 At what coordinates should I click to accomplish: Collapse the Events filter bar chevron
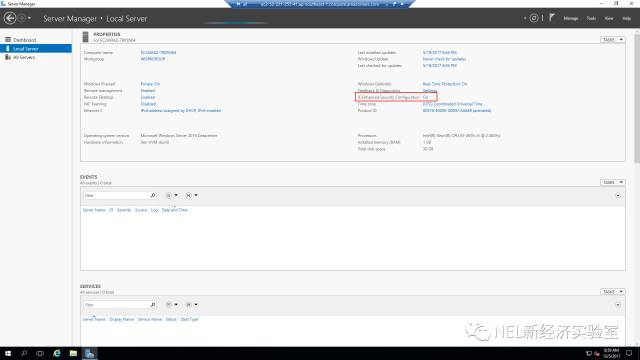click(x=618, y=196)
